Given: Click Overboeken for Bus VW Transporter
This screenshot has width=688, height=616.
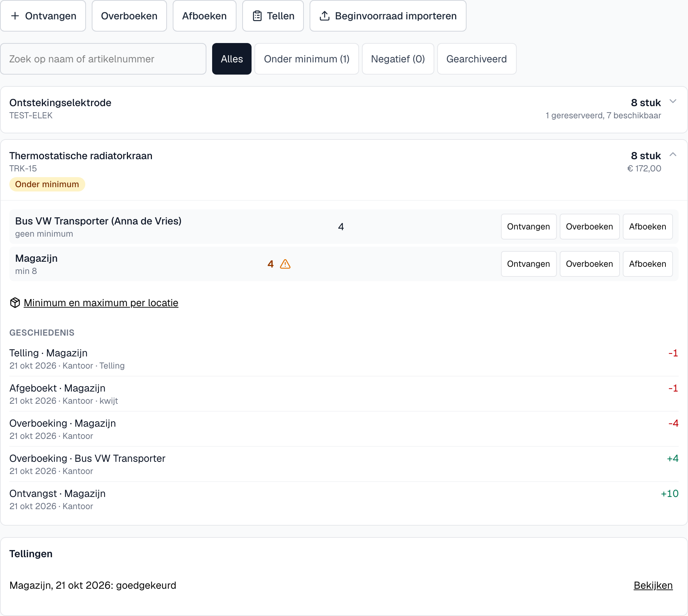Looking at the screenshot, I should point(589,227).
